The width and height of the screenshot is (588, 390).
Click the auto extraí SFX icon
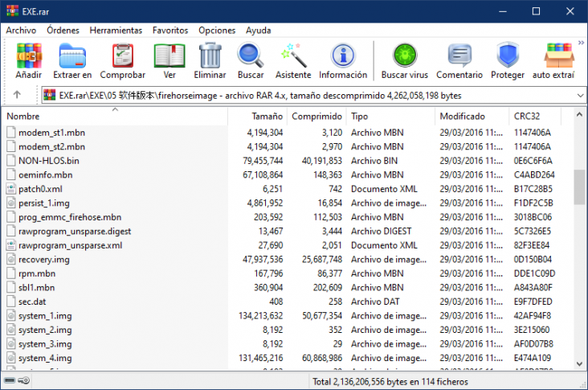click(x=559, y=55)
